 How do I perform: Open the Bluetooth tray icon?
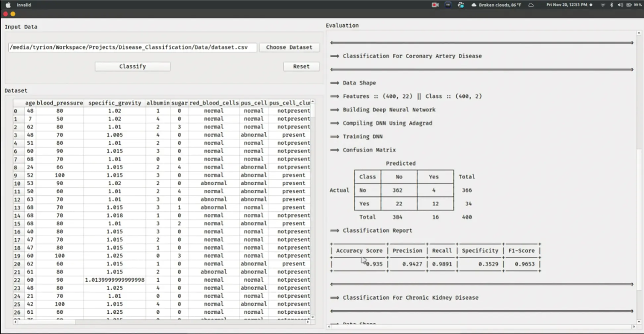pos(612,5)
